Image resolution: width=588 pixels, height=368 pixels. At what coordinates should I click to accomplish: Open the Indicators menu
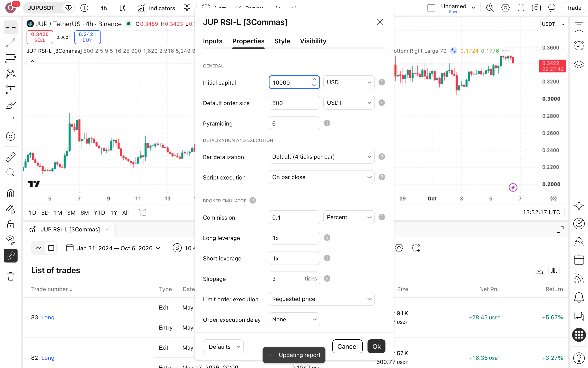(x=156, y=8)
